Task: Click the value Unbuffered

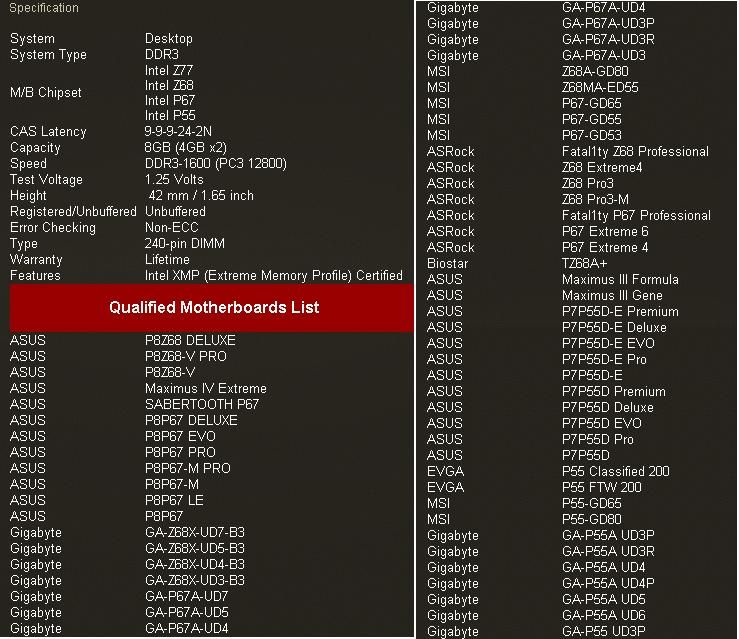Action: 175,212
